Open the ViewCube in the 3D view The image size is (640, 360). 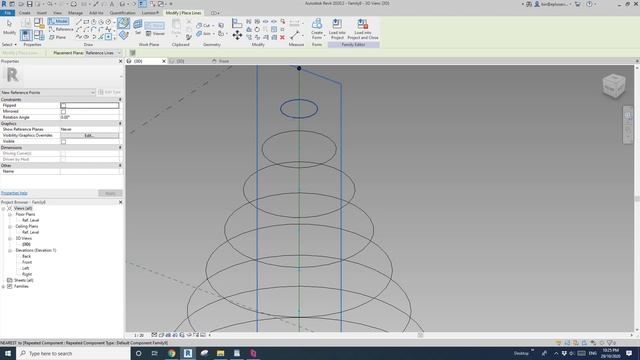pos(613,85)
